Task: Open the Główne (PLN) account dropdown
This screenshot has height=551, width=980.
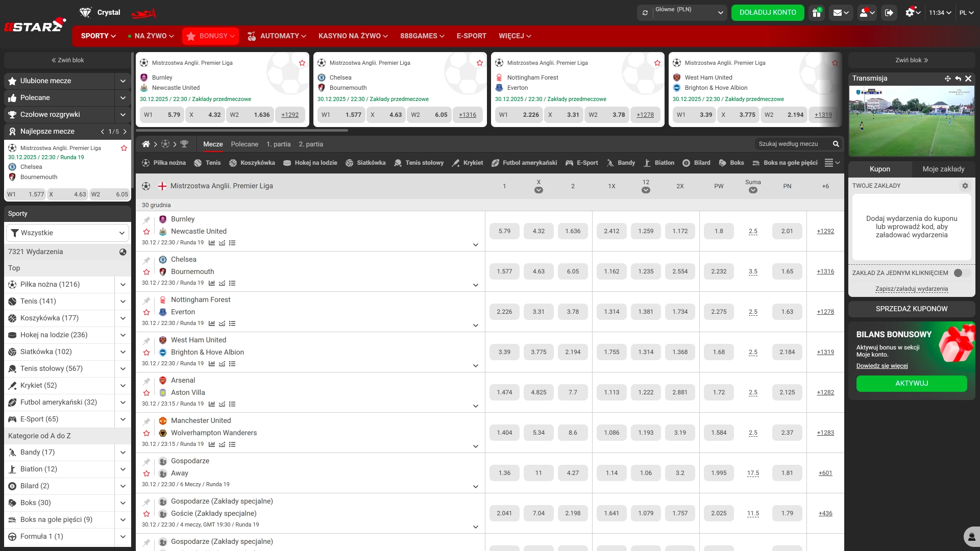Action: click(x=689, y=13)
